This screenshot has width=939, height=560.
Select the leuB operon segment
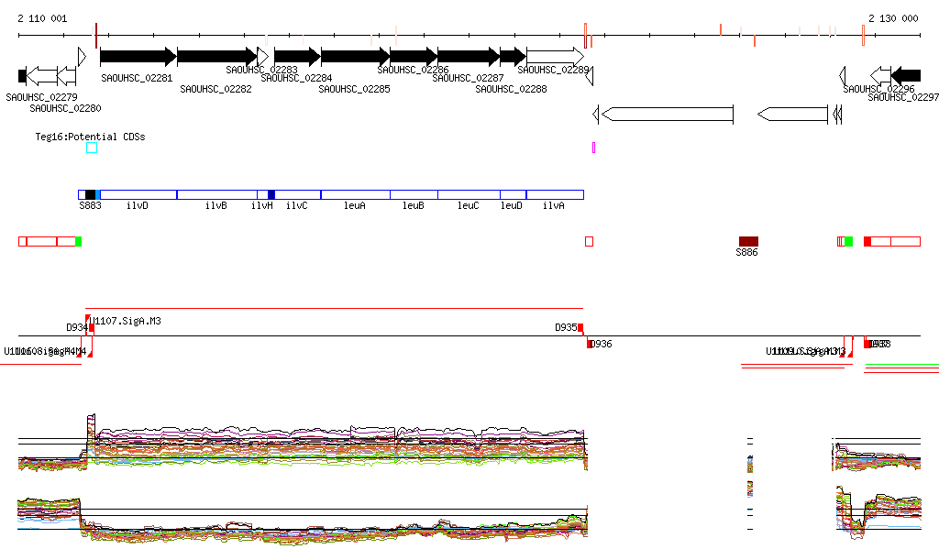tap(414, 194)
